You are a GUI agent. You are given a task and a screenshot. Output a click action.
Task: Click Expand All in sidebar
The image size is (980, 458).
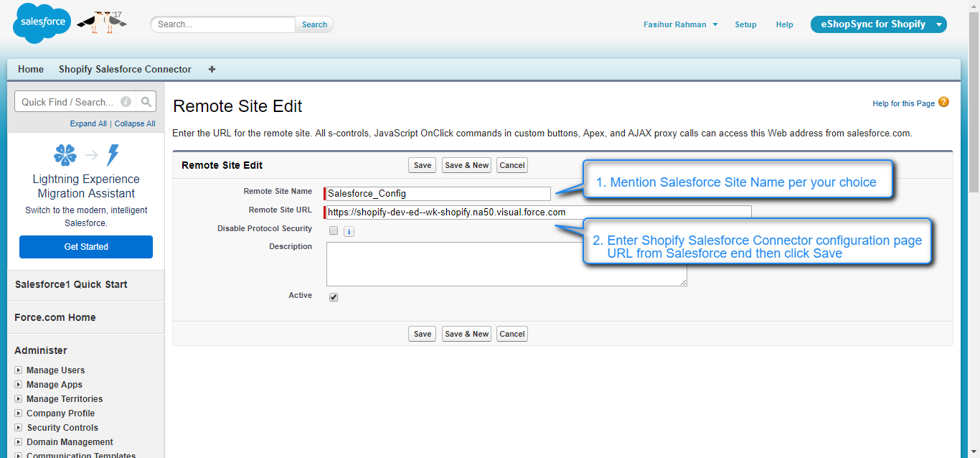[x=88, y=123]
